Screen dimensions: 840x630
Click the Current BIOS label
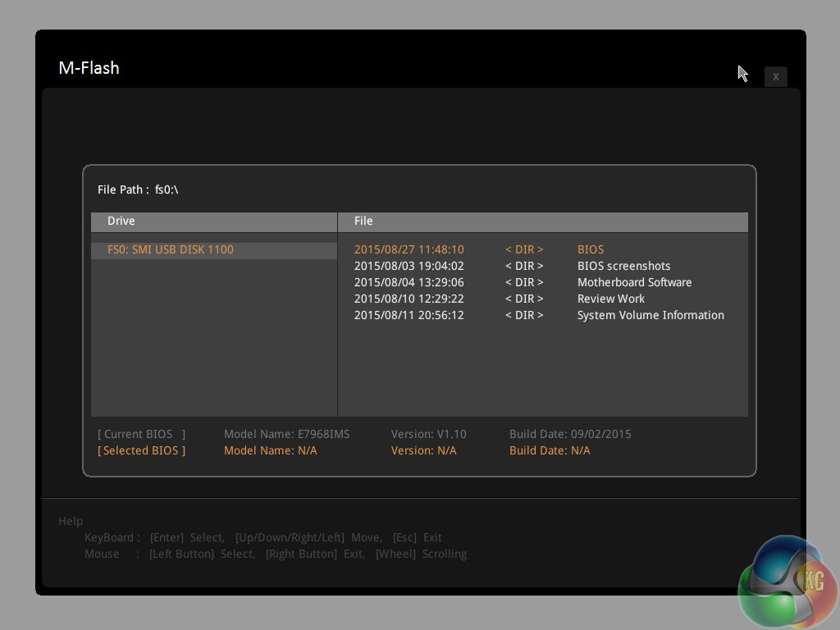(x=142, y=434)
